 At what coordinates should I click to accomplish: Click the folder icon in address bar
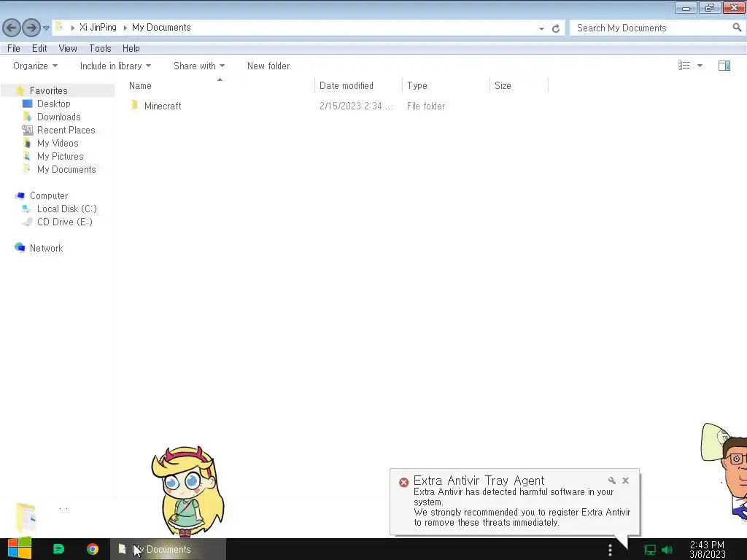coord(59,27)
